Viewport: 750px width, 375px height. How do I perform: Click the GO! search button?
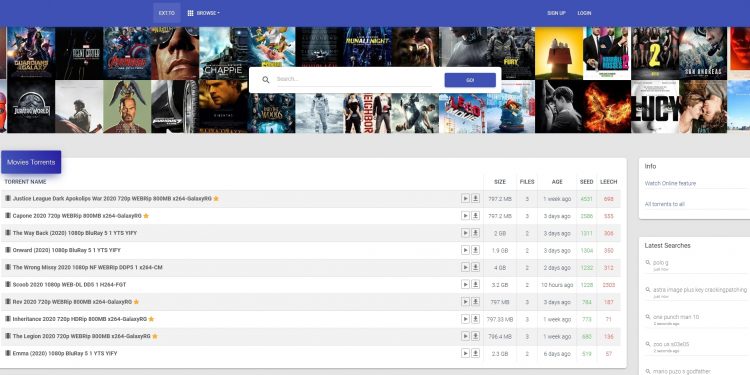click(470, 80)
